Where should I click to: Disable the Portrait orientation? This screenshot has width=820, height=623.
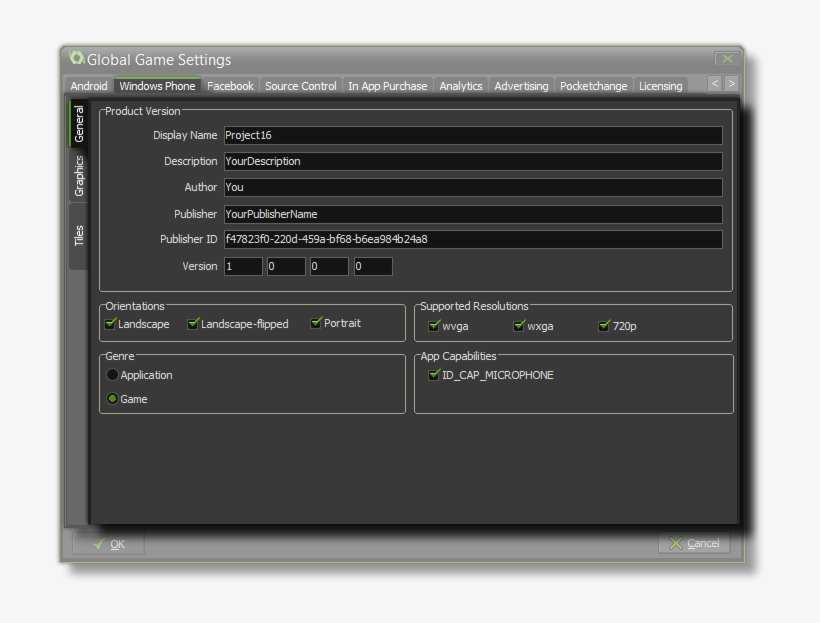[x=316, y=323]
